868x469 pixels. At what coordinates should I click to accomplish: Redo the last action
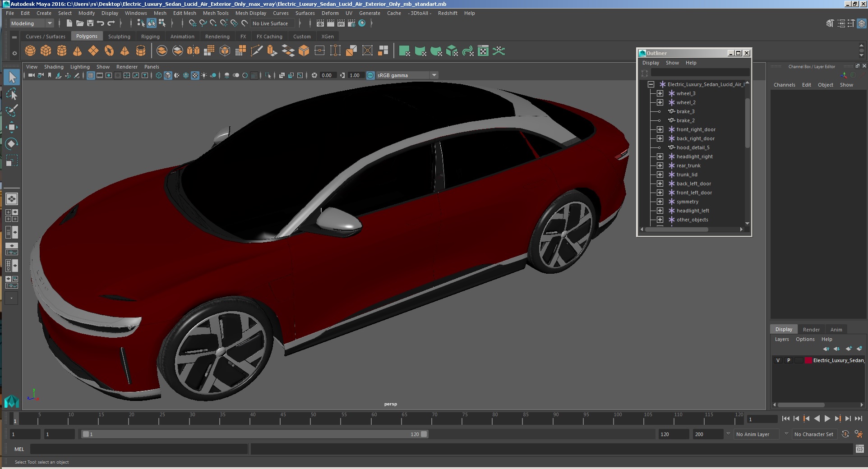tap(111, 23)
